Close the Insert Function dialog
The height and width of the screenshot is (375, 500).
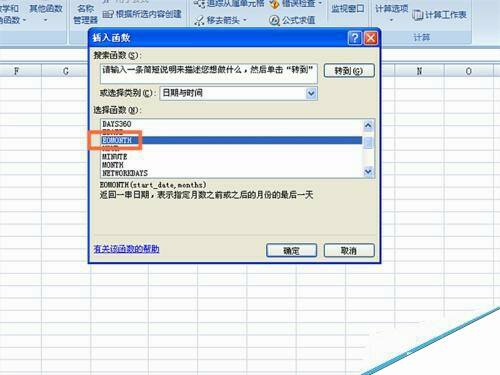tap(371, 38)
